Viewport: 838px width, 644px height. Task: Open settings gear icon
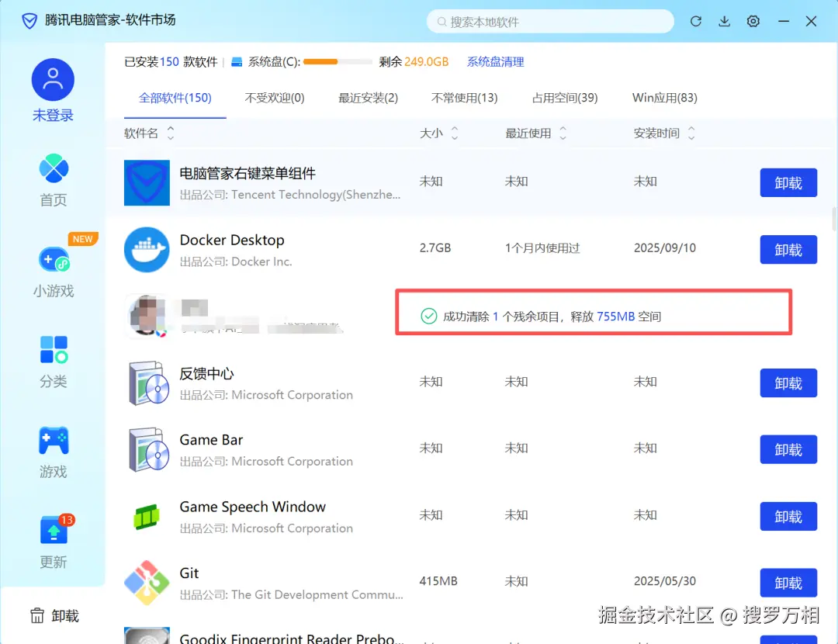pyautogui.click(x=753, y=22)
